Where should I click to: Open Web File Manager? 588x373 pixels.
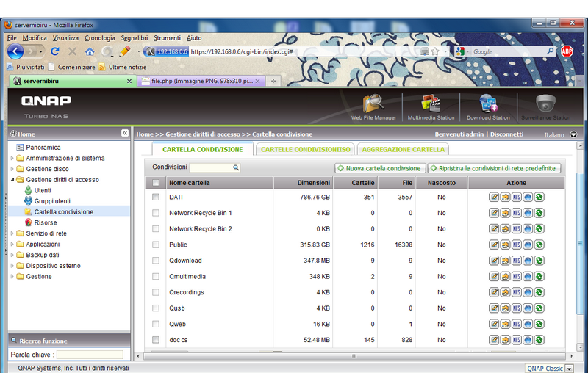tap(373, 106)
